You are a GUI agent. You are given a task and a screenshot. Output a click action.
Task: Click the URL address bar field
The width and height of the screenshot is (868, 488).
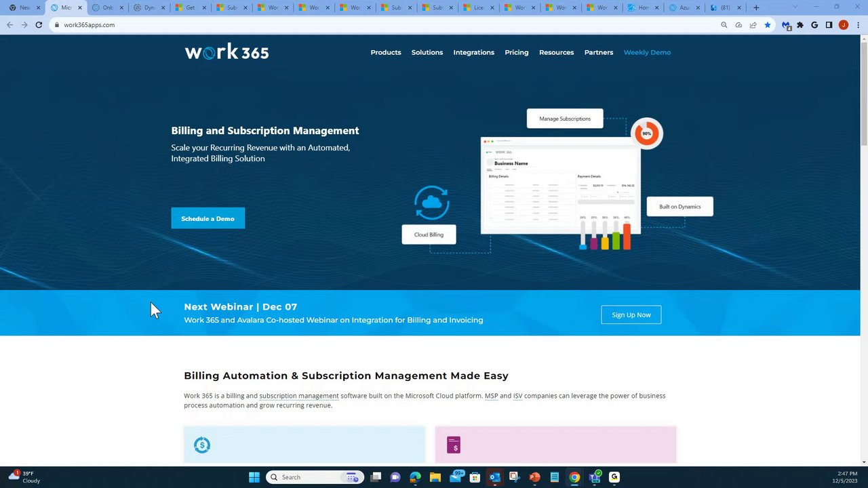[387, 25]
